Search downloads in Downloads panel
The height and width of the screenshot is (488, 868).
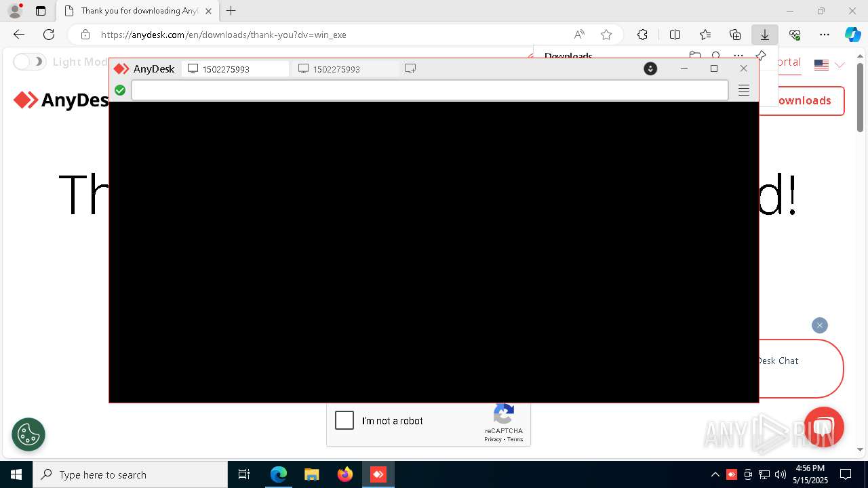[716, 56]
